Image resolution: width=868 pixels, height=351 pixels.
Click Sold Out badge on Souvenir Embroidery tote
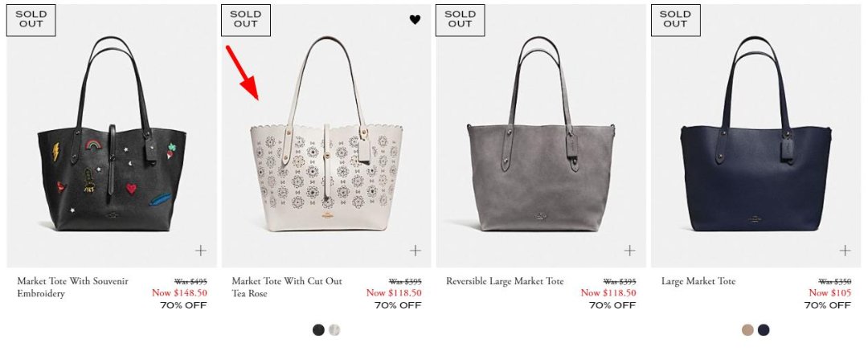pyautogui.click(x=31, y=19)
